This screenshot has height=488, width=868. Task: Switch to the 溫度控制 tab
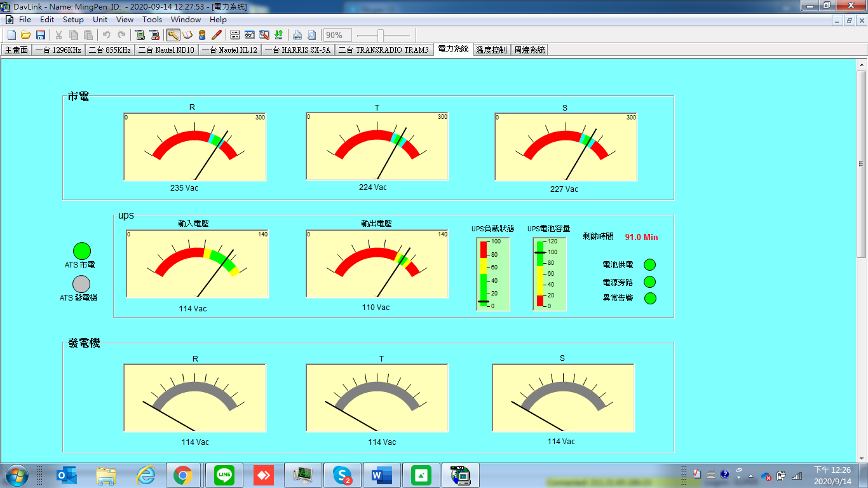point(491,50)
